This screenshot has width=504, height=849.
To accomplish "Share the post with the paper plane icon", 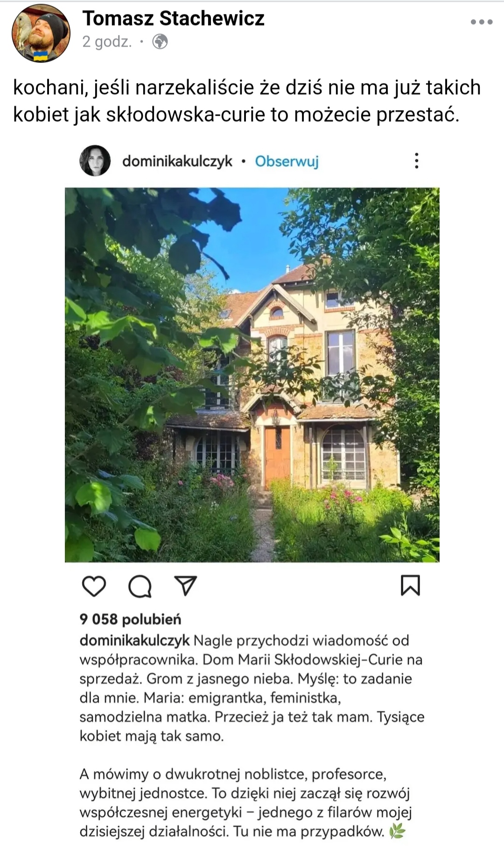I will click(x=185, y=585).
